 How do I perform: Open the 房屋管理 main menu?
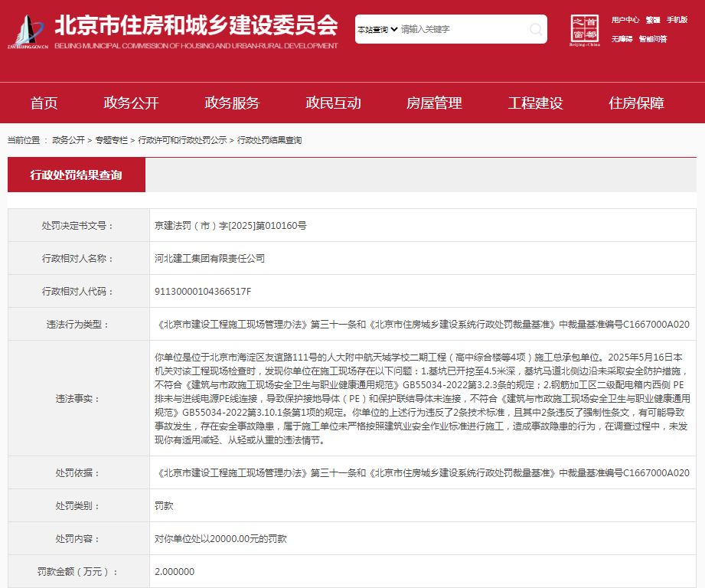coord(434,103)
